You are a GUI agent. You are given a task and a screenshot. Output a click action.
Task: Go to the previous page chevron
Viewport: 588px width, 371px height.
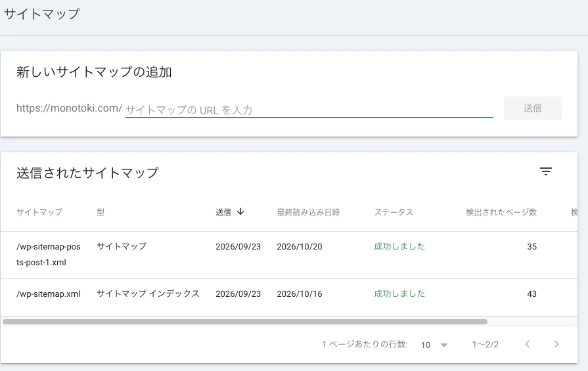pos(528,344)
